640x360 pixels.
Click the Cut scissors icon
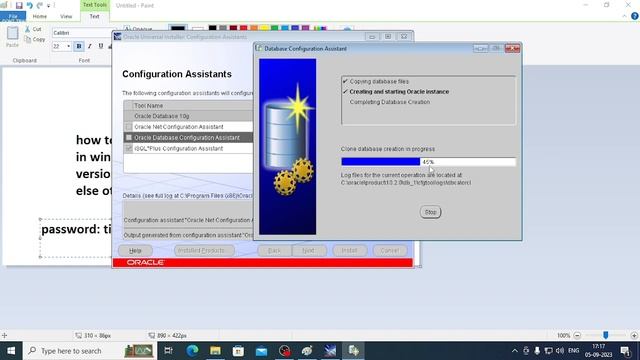[27, 29]
